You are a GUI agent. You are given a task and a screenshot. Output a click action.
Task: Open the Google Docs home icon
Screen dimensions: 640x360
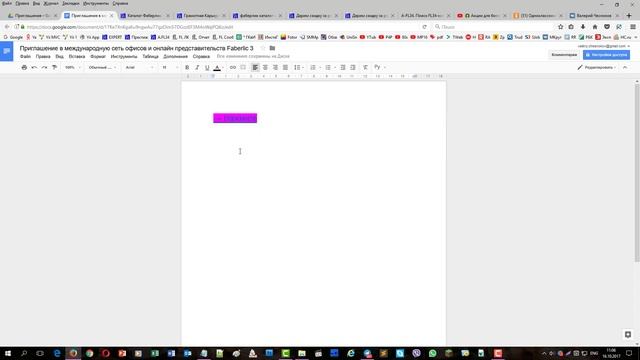tap(7, 51)
